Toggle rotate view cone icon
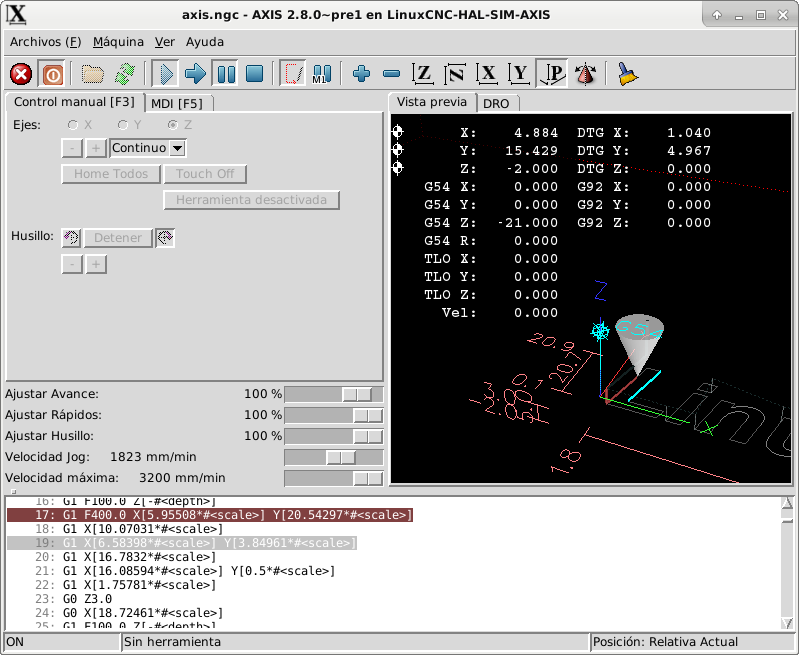The height and width of the screenshot is (655, 799). click(585, 74)
